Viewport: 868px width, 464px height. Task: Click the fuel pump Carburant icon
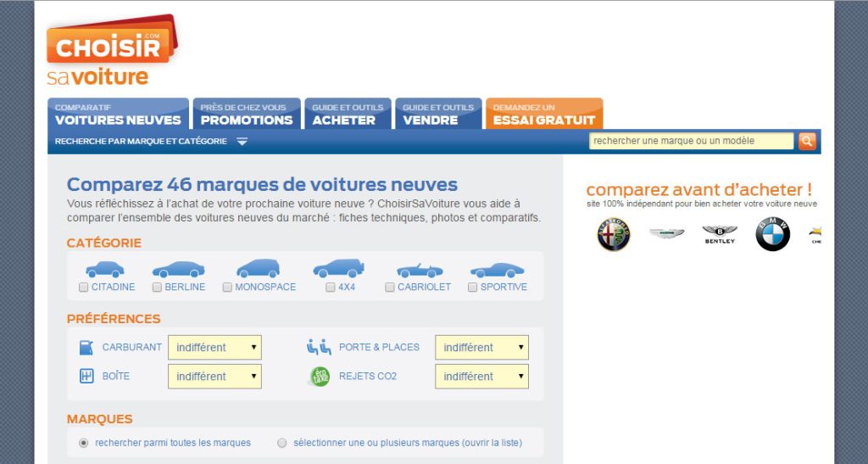tap(86, 348)
